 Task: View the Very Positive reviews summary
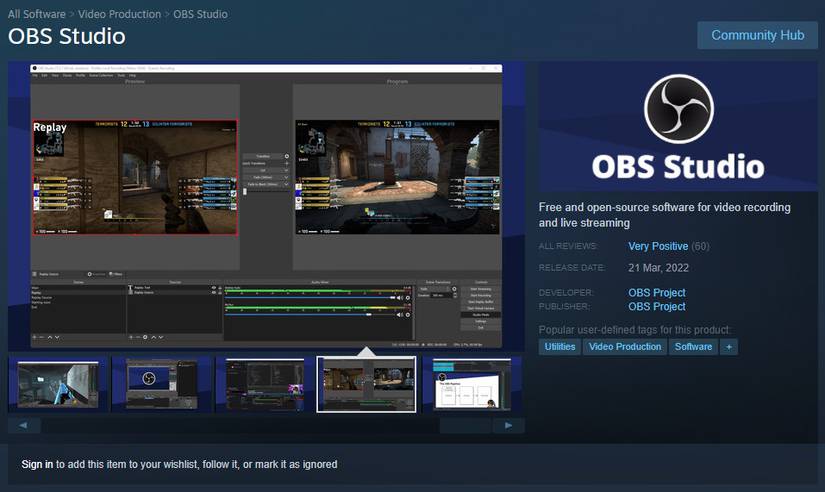658,246
